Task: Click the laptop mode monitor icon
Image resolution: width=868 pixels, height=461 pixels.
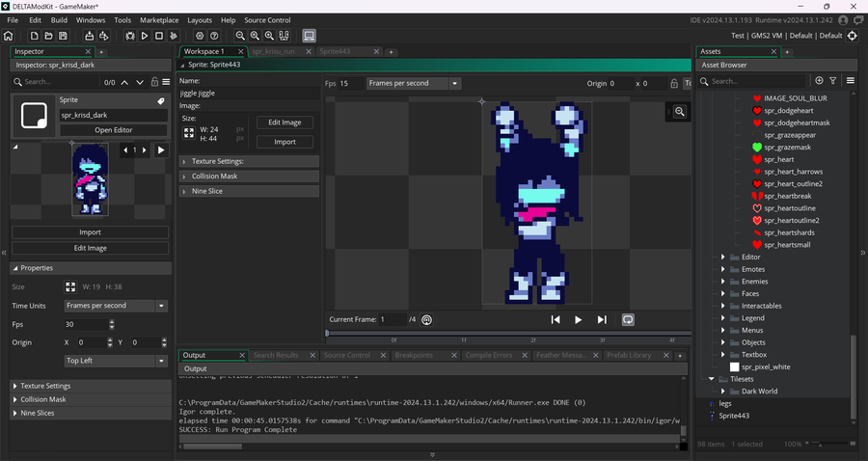Action: [x=309, y=36]
